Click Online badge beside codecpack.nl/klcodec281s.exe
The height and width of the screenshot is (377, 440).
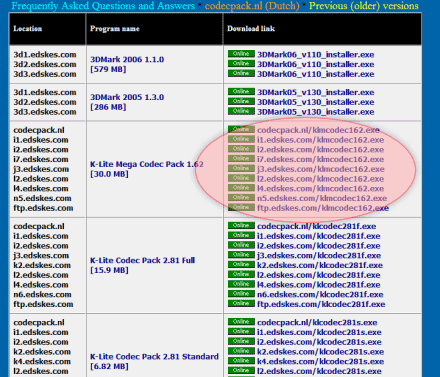pos(241,322)
